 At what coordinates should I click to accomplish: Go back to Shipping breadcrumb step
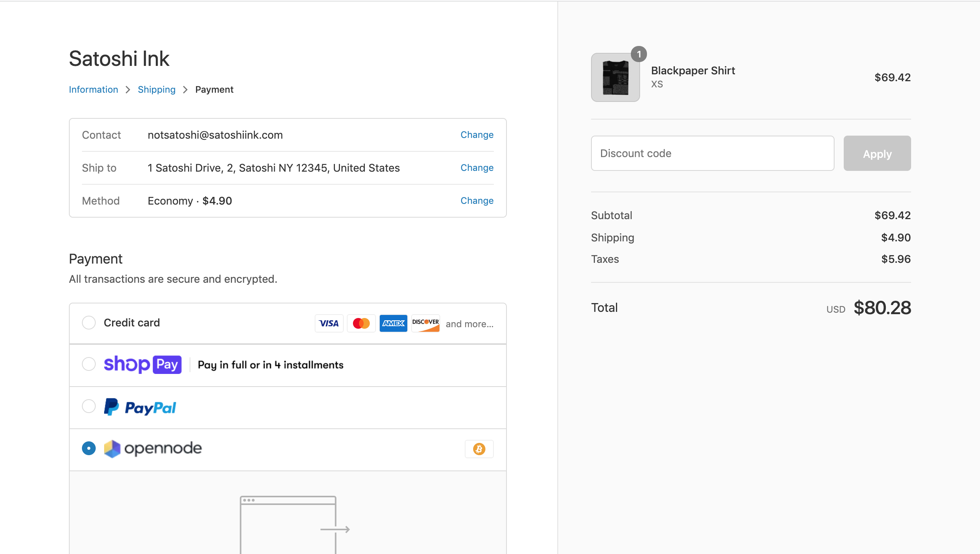pyautogui.click(x=157, y=90)
